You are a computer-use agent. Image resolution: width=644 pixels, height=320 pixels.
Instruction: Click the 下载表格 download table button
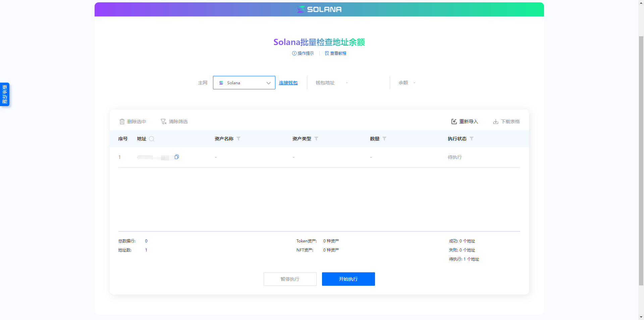[506, 122]
